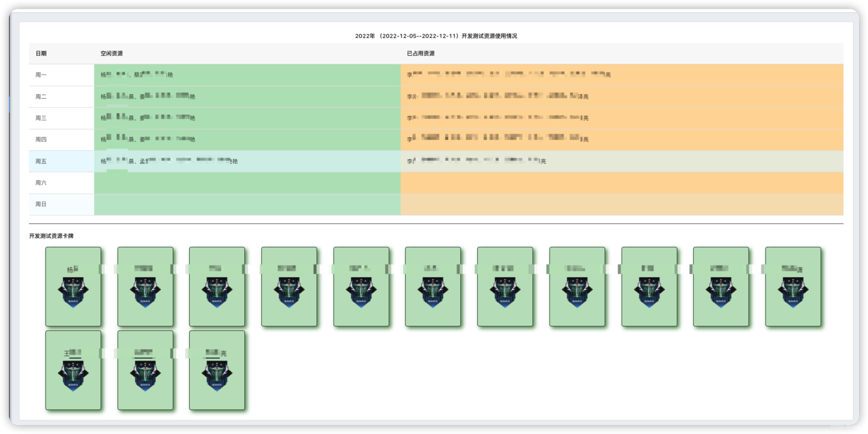The height and width of the screenshot is (434, 868).
Task: Select the 周一 date cell
Action: (x=61, y=75)
